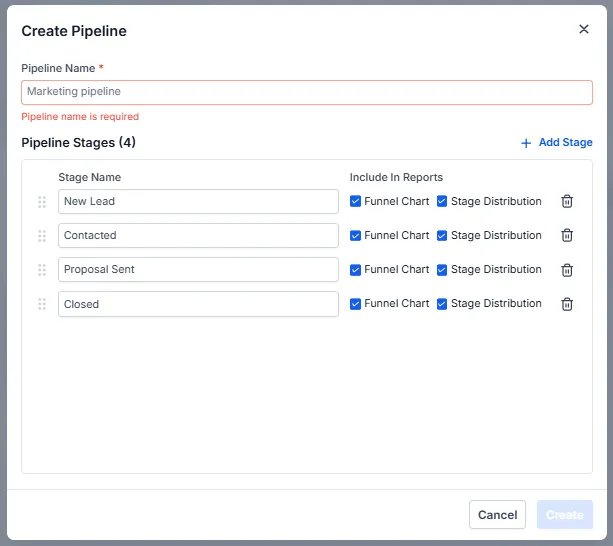
Task: Grab the Contacted drag handle
Action: [x=42, y=236]
